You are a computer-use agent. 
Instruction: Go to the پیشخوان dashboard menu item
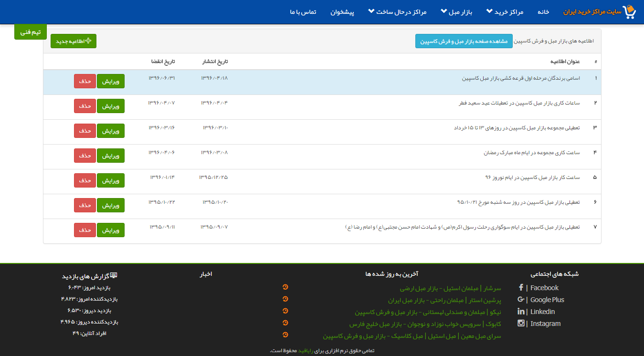point(342,12)
